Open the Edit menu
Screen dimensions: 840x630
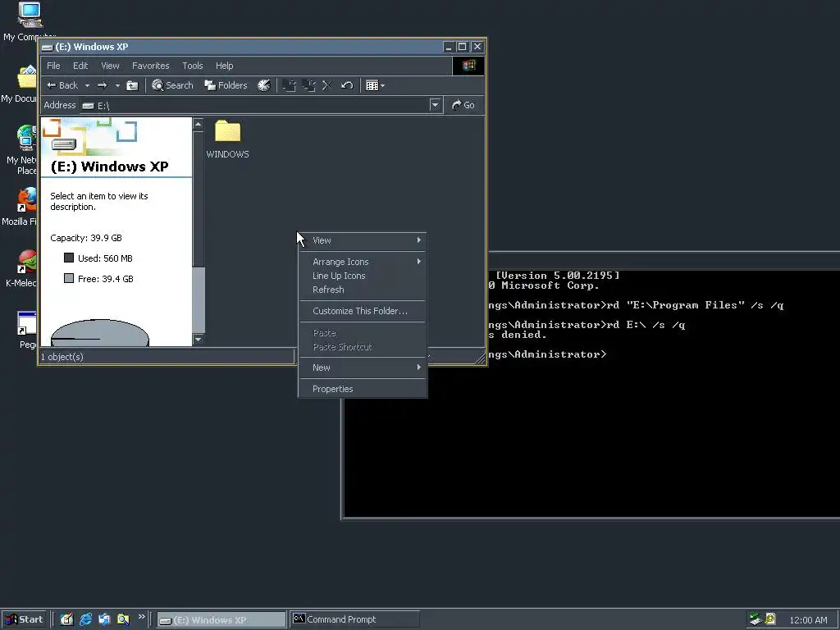(x=80, y=66)
